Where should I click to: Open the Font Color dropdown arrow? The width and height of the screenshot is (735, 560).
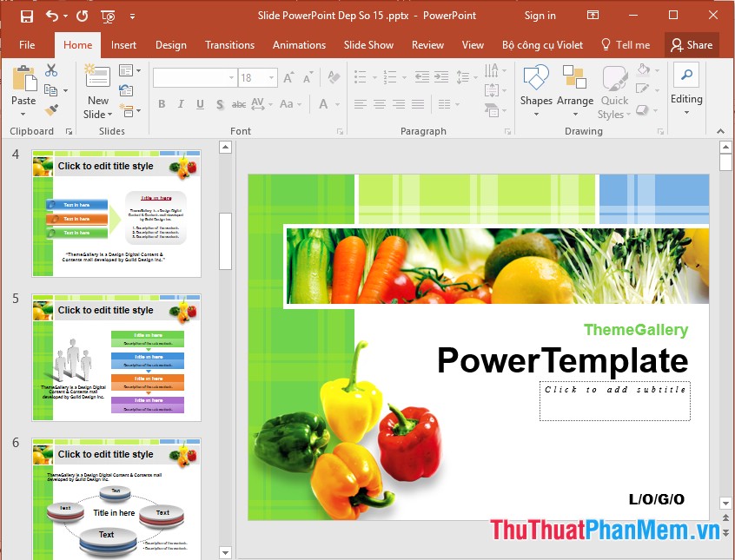336,103
